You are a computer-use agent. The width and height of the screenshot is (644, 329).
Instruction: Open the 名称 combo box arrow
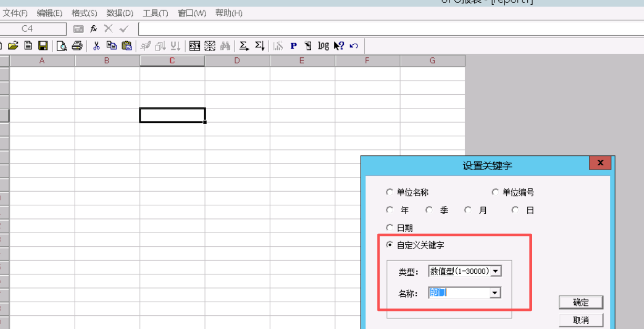pyautogui.click(x=495, y=293)
